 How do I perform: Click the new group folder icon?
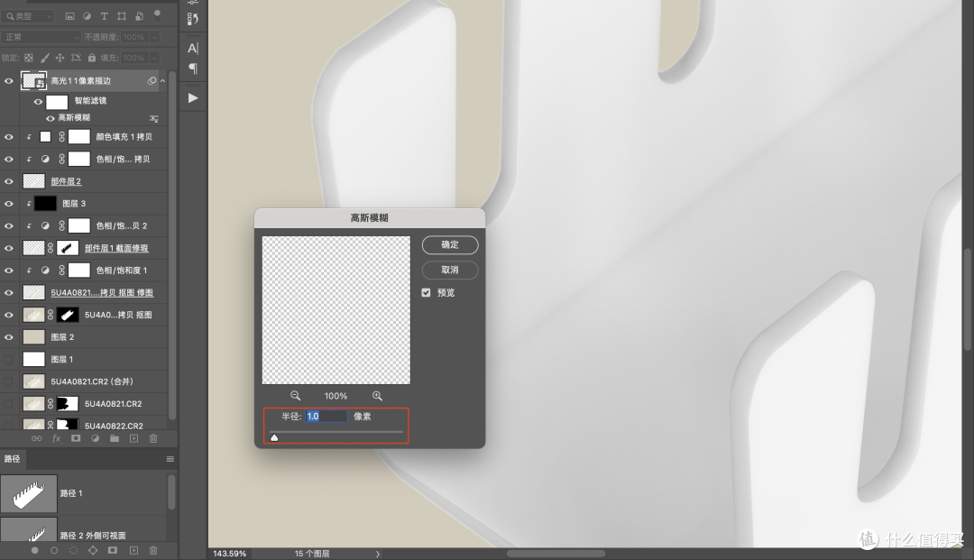(115, 438)
